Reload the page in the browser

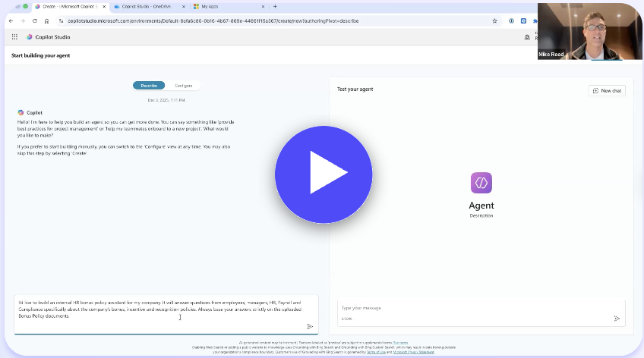pyautogui.click(x=35, y=20)
